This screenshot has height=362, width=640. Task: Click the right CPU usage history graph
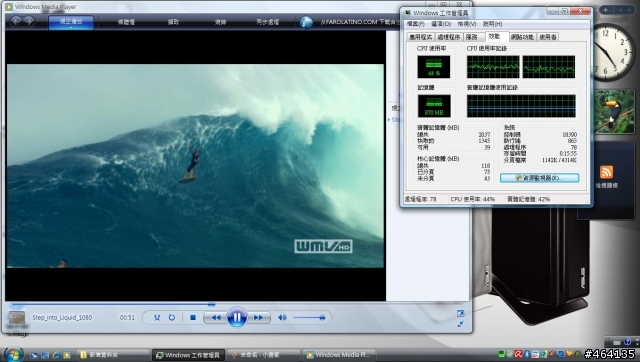pos(549,67)
